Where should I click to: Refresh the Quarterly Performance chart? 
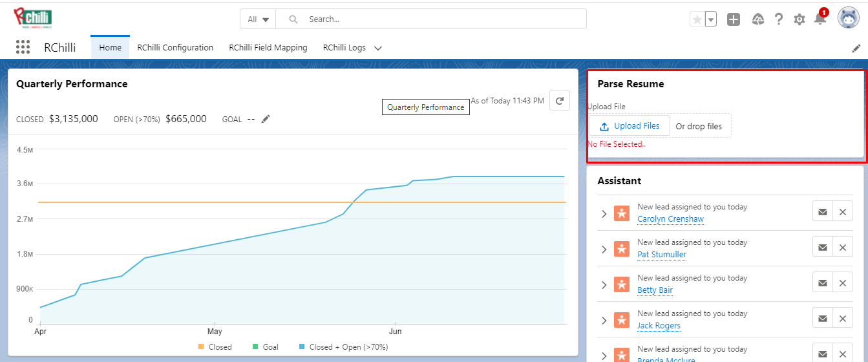(x=560, y=100)
